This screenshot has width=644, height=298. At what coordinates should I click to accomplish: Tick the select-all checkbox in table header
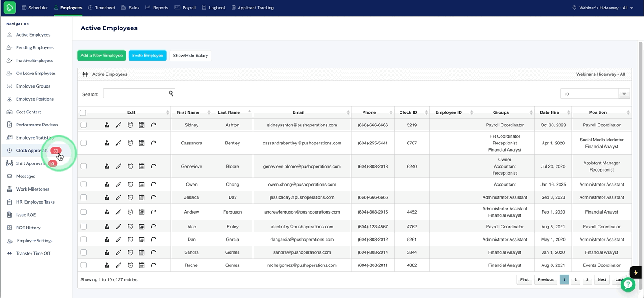point(83,112)
